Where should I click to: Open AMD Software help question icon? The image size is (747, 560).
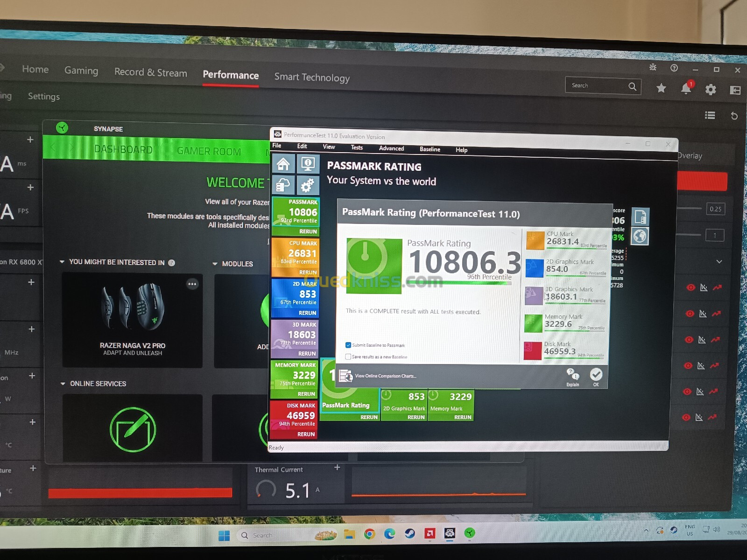point(674,68)
